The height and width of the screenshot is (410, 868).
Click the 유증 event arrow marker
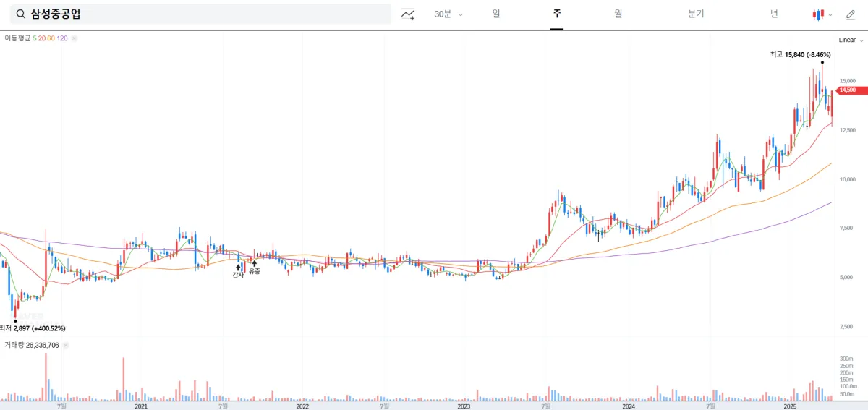point(254,264)
